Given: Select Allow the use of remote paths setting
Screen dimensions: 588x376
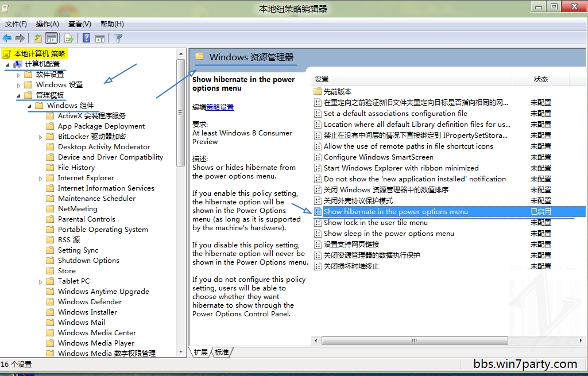Looking at the screenshot, I should 408,146.
